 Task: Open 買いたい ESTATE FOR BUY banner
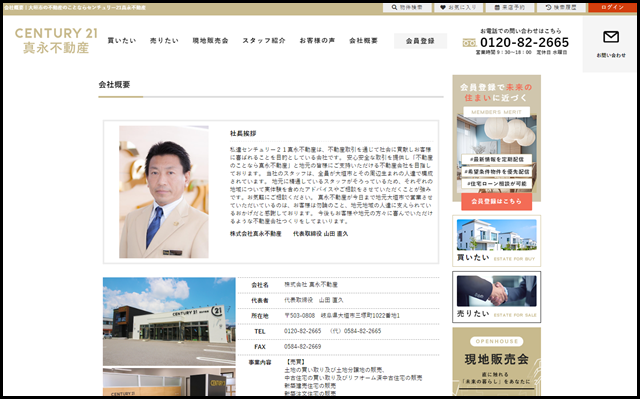coord(496,241)
